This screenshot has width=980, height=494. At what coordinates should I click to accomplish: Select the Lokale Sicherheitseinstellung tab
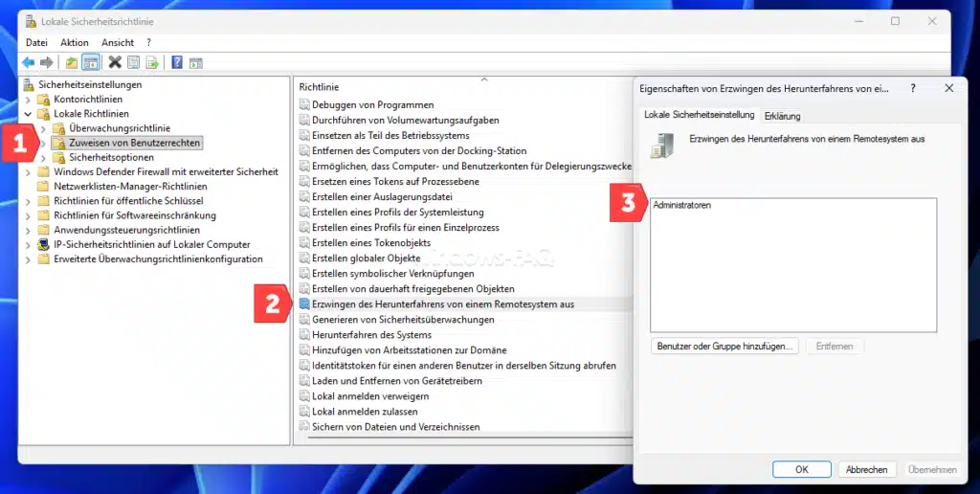coord(699,115)
